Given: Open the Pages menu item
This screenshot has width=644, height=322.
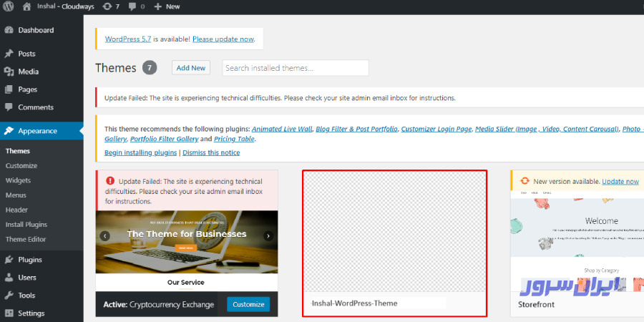Looking at the screenshot, I should click(x=28, y=89).
